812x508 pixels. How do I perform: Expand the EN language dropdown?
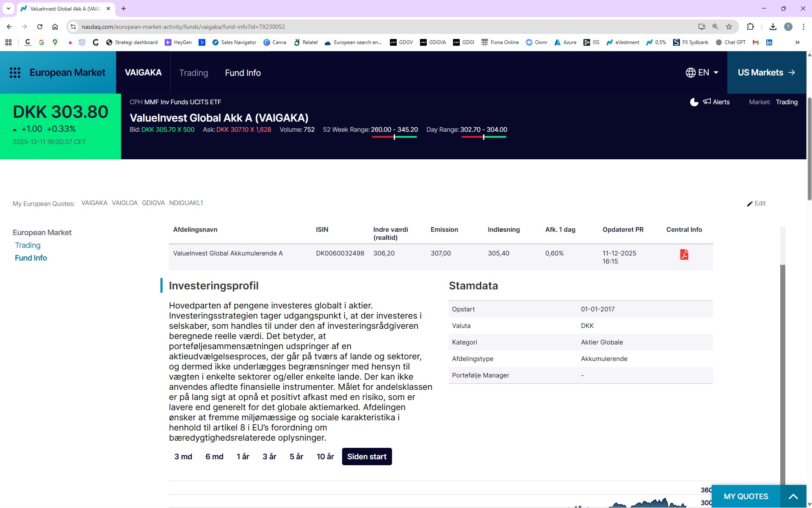(702, 72)
